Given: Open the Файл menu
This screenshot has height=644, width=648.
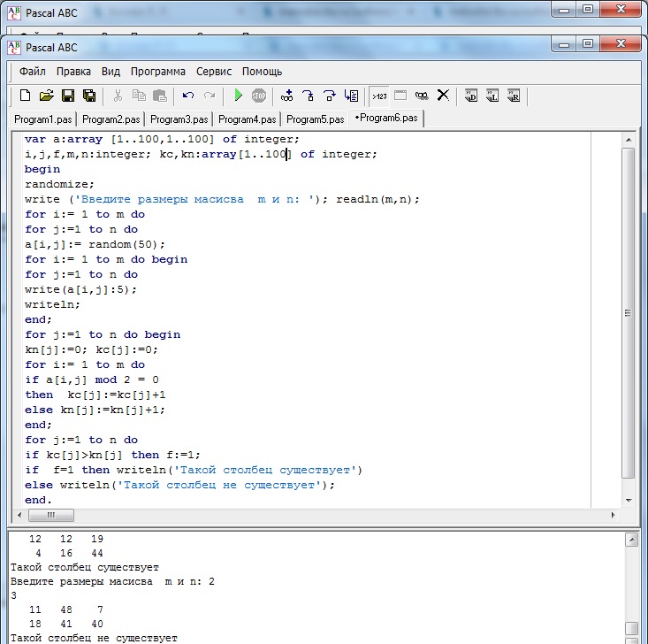Looking at the screenshot, I should [33, 72].
